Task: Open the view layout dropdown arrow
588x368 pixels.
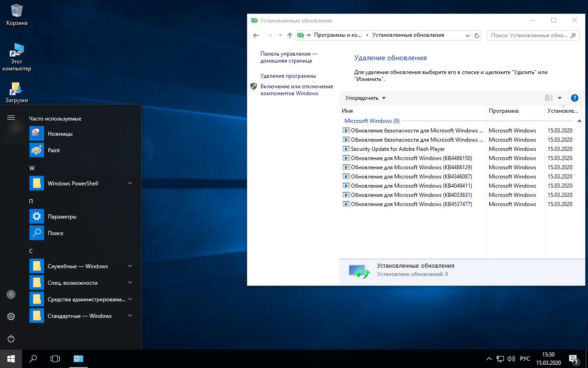Action: tap(560, 98)
